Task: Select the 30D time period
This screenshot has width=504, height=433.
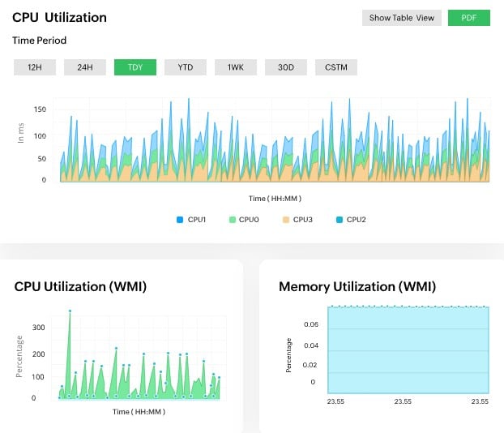Action: (286, 67)
